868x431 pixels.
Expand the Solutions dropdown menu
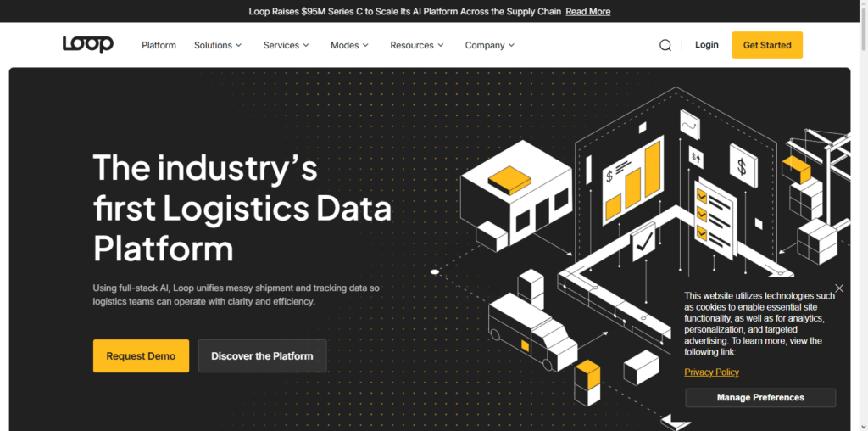[x=218, y=46]
